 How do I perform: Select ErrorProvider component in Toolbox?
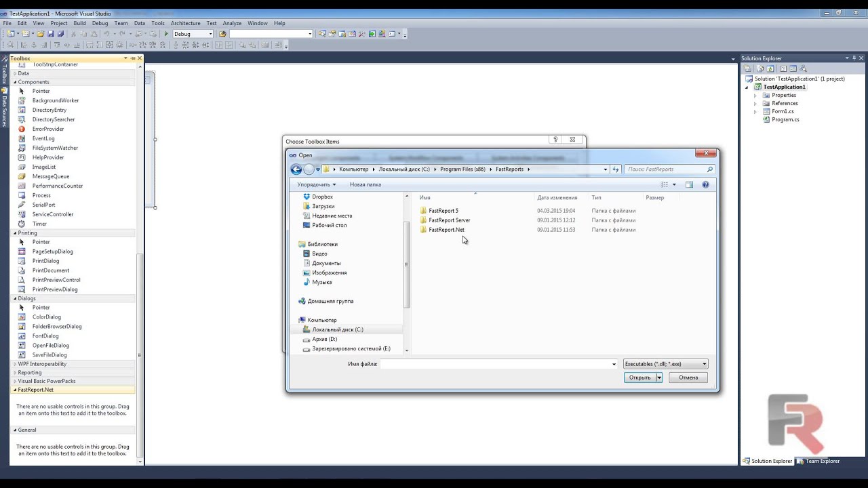(x=48, y=129)
